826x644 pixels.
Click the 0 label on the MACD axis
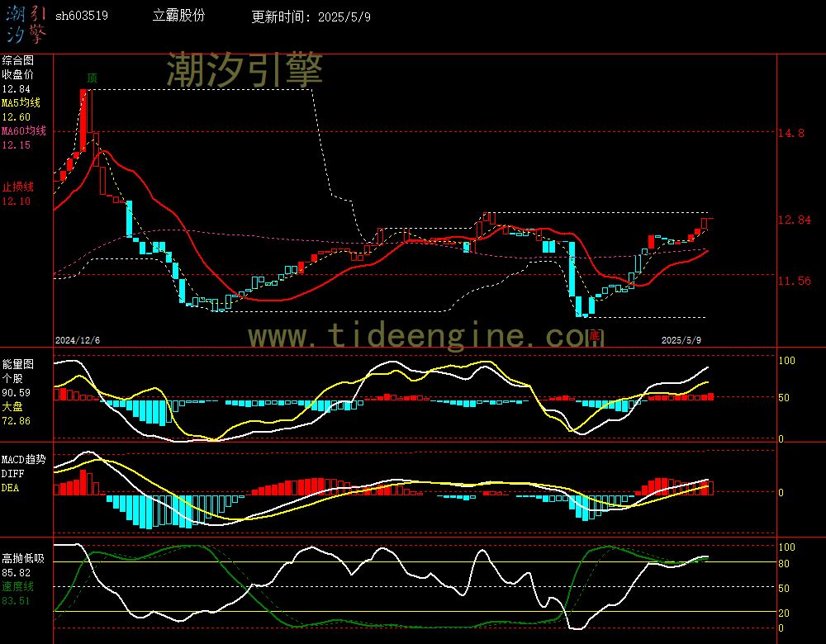(781, 492)
